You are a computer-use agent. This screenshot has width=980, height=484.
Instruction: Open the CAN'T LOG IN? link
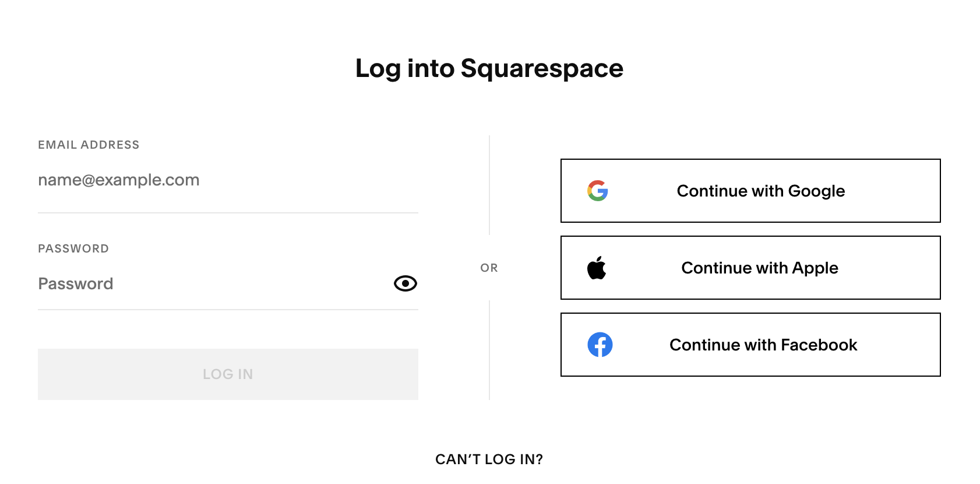(489, 460)
